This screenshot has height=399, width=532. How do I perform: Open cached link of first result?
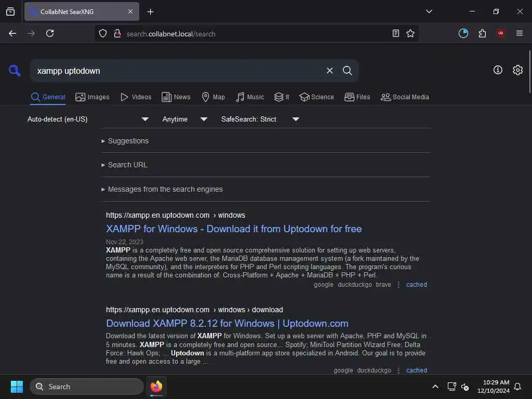point(417,285)
